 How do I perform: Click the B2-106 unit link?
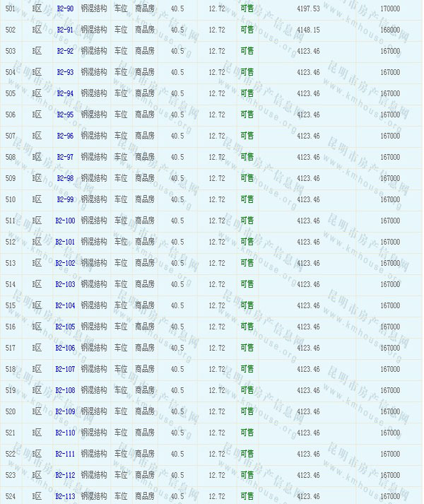(x=65, y=348)
